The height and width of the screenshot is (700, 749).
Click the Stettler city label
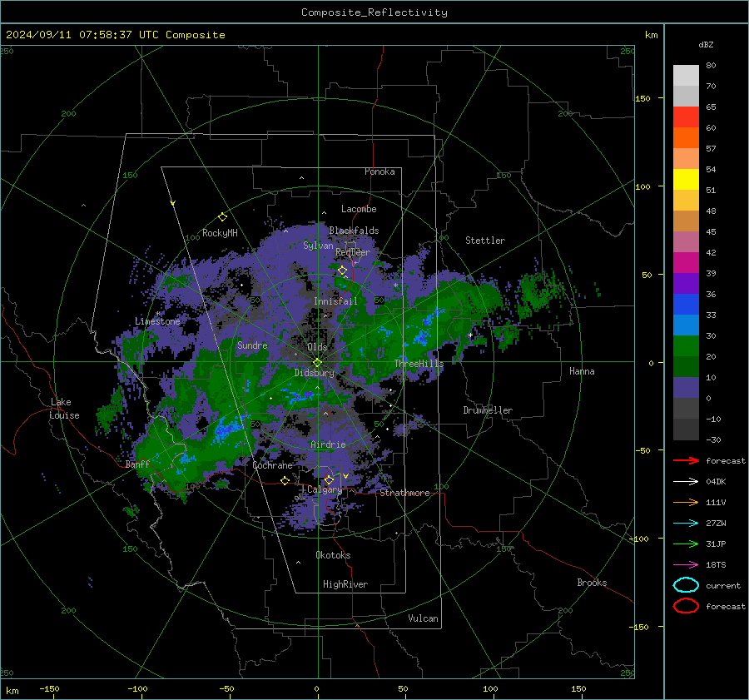[x=485, y=241]
